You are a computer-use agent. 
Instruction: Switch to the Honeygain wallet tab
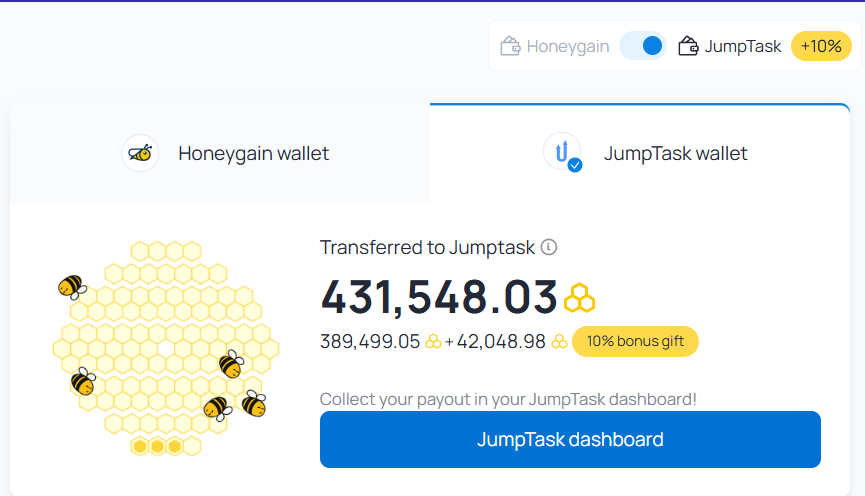[220, 153]
